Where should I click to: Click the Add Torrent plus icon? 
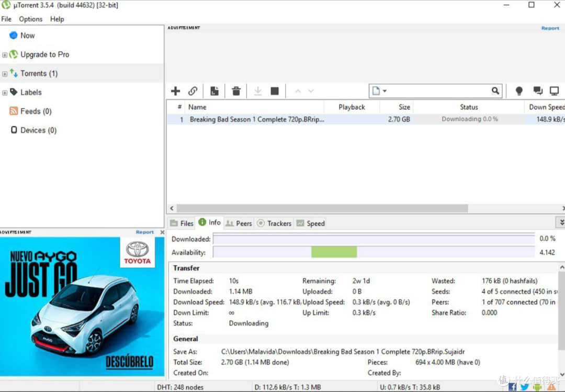(x=175, y=91)
